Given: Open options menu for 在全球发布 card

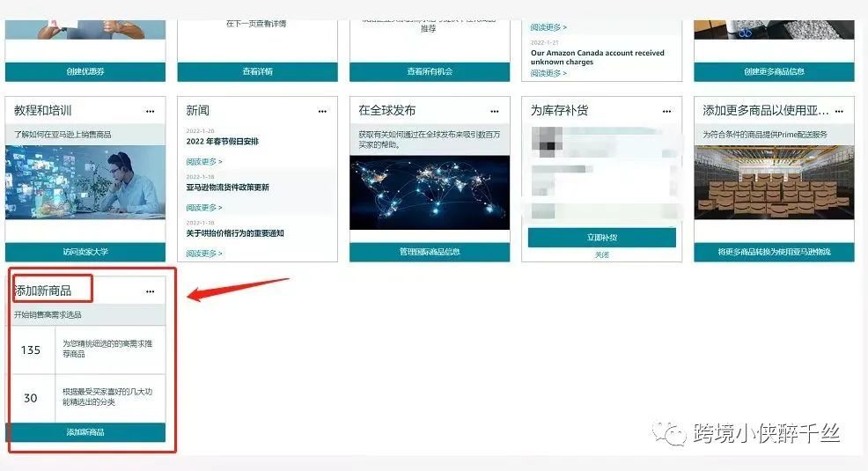Looking at the screenshot, I should pyautogui.click(x=495, y=111).
